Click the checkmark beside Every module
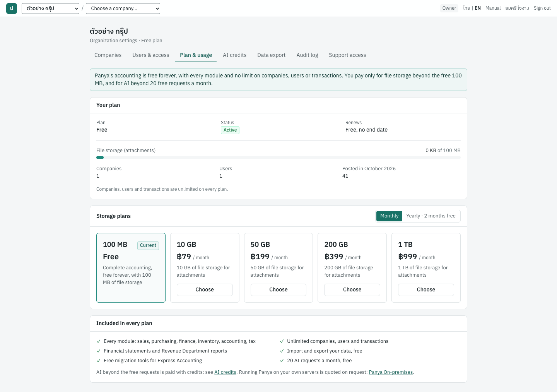 point(99,341)
